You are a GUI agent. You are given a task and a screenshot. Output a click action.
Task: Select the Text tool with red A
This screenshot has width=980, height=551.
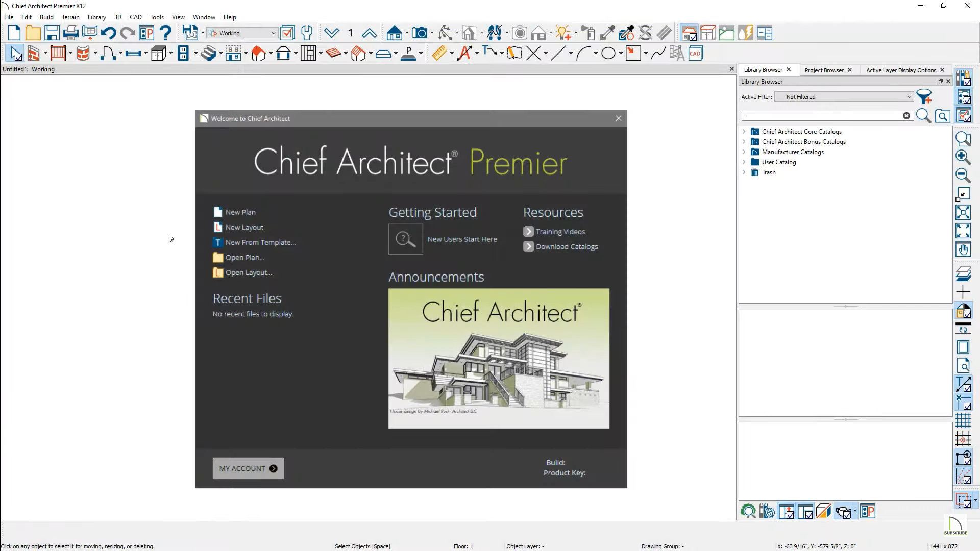pyautogui.click(x=464, y=53)
